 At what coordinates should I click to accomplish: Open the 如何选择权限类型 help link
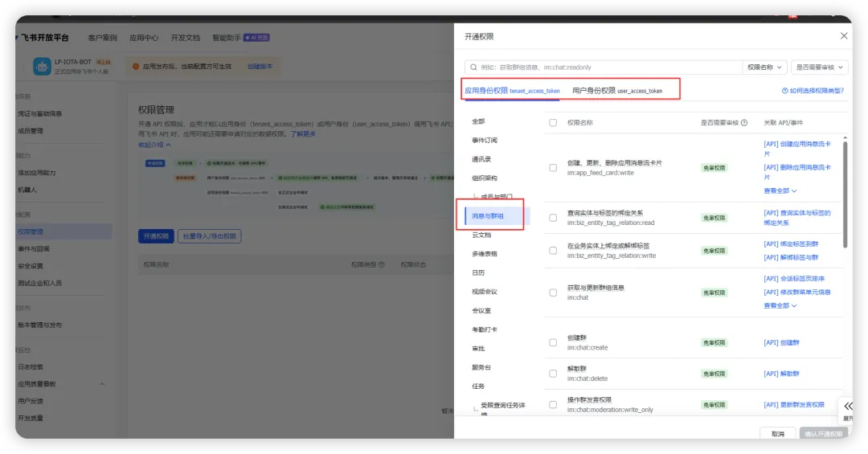pos(817,91)
